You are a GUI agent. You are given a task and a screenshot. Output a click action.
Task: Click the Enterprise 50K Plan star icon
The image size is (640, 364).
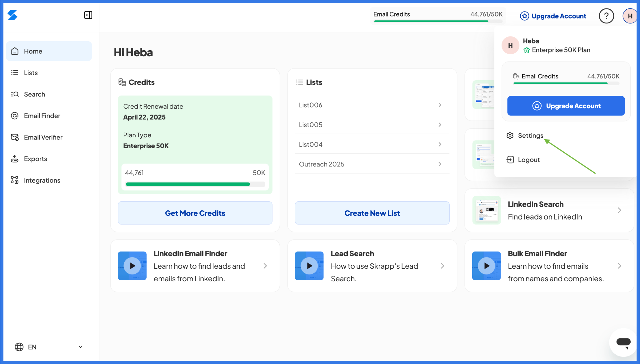coord(527,50)
